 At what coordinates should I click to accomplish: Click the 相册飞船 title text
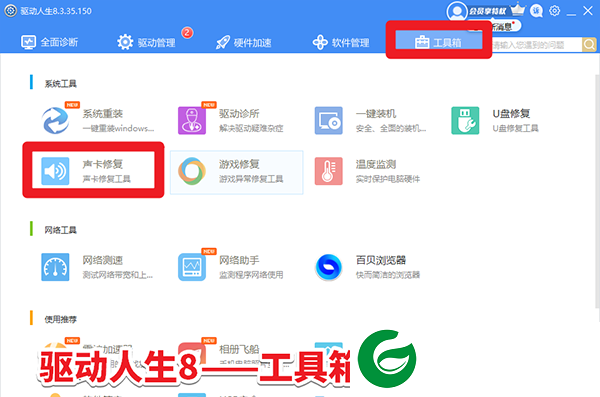pyautogui.click(x=239, y=349)
